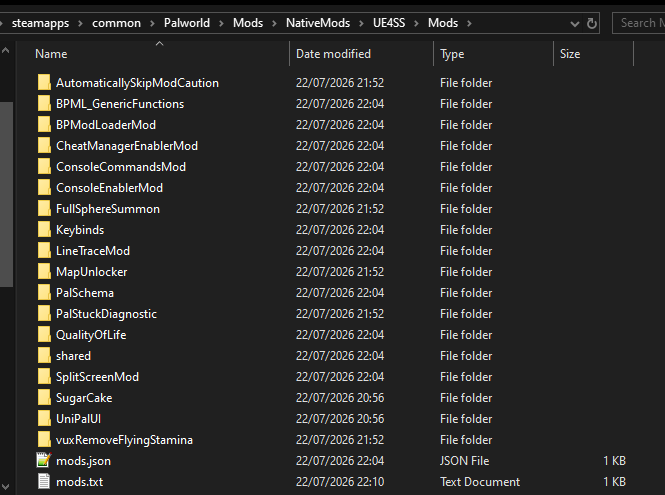Click the MapUnlocker folder icon

[x=44, y=271]
